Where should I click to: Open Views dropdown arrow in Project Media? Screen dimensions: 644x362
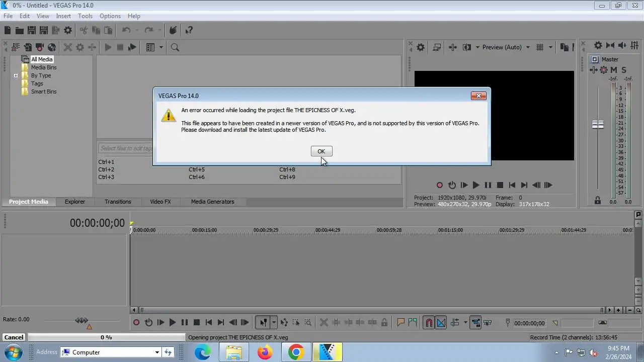pyautogui.click(x=161, y=47)
